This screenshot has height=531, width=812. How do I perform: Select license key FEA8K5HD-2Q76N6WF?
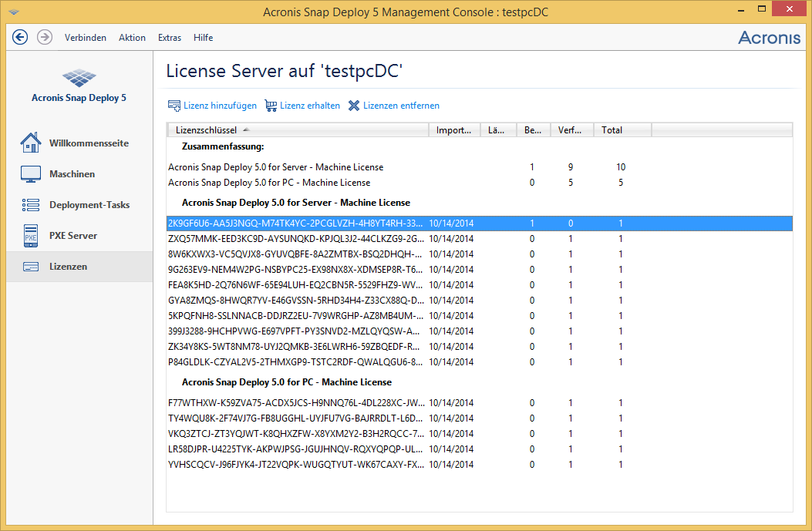[x=479, y=285]
